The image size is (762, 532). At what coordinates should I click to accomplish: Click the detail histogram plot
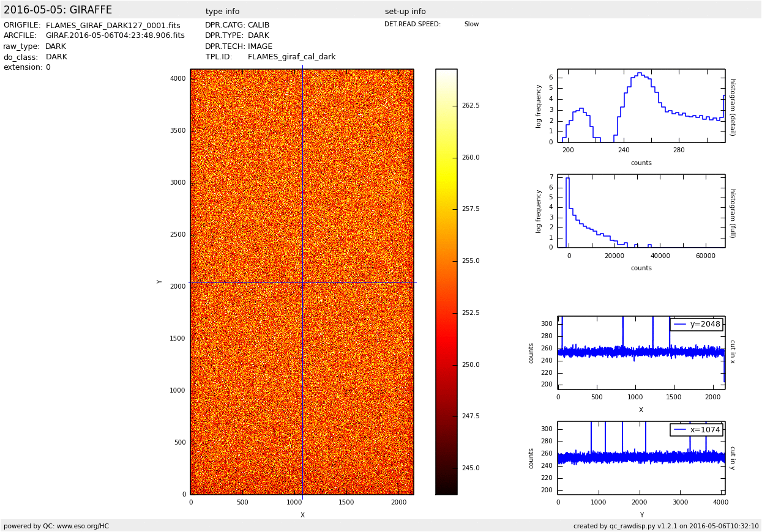(641, 106)
